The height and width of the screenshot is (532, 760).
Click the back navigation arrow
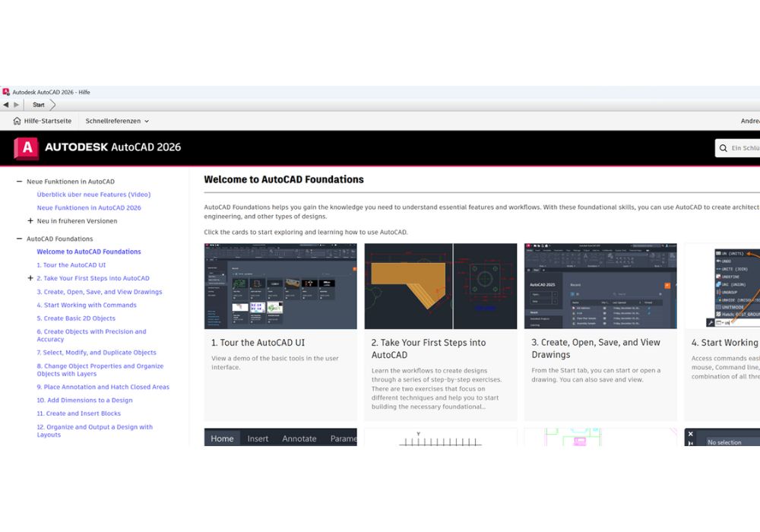(6, 105)
